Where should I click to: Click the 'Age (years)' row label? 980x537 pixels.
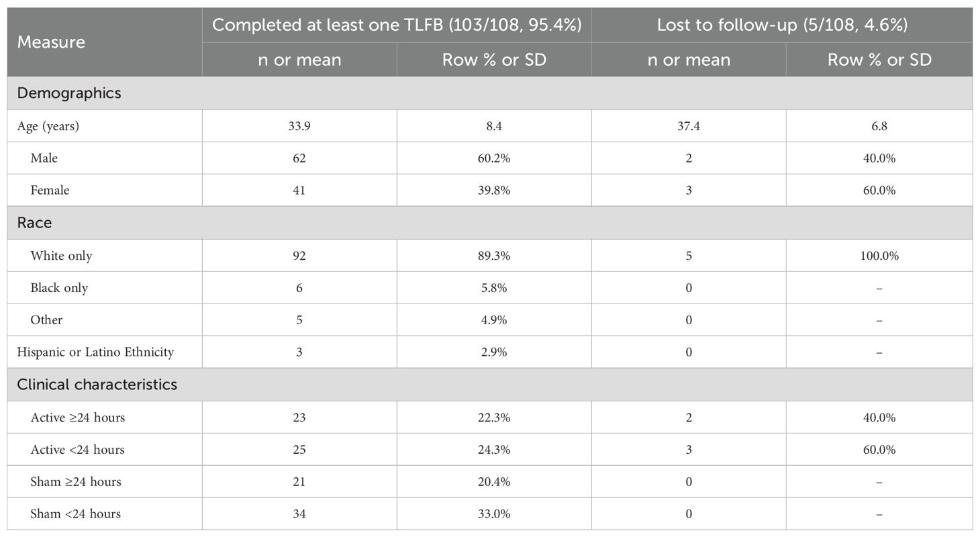tap(48, 126)
